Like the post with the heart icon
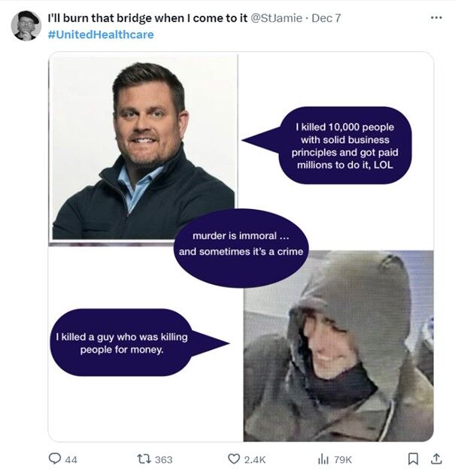This screenshot has width=455, height=476. pos(233,459)
